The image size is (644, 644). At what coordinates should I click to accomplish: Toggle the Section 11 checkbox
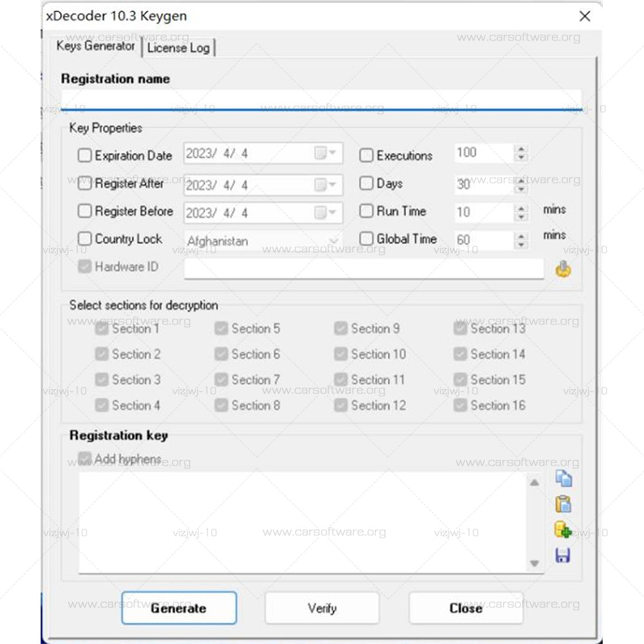tap(341, 379)
